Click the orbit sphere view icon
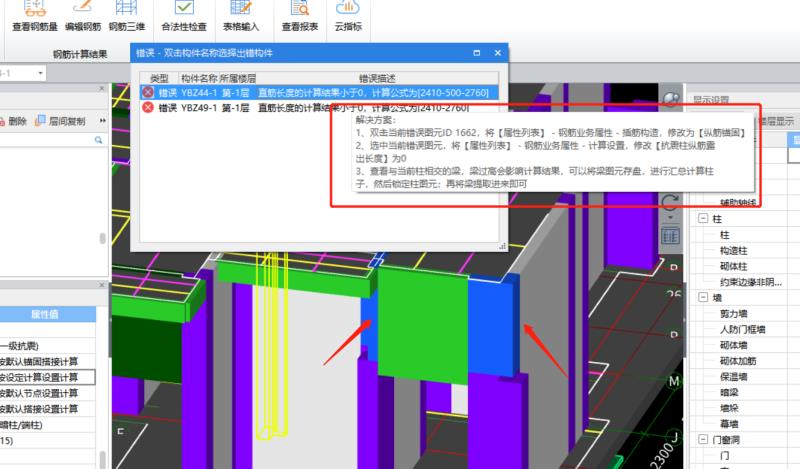Viewport: 800px width, 469px height. pyautogui.click(x=670, y=99)
